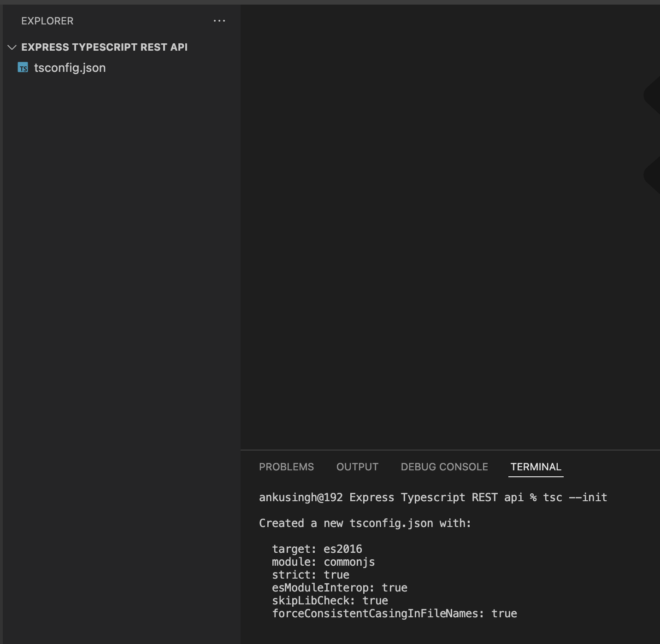Click the 'strict: true' terminal line

[x=310, y=575]
